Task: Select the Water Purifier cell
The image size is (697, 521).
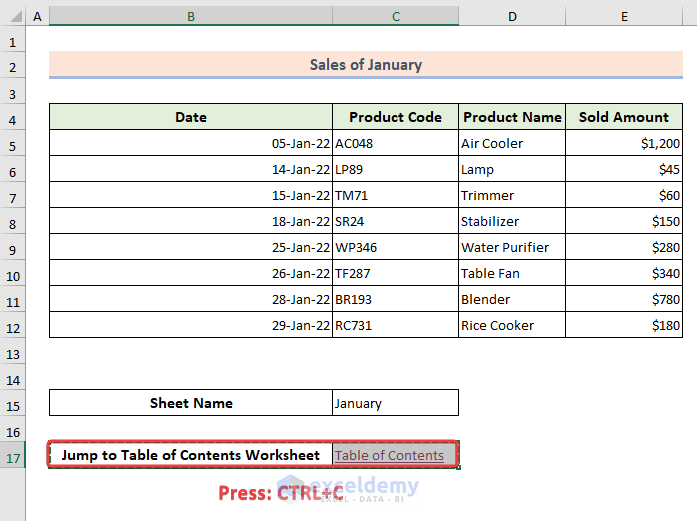Action: [x=512, y=247]
